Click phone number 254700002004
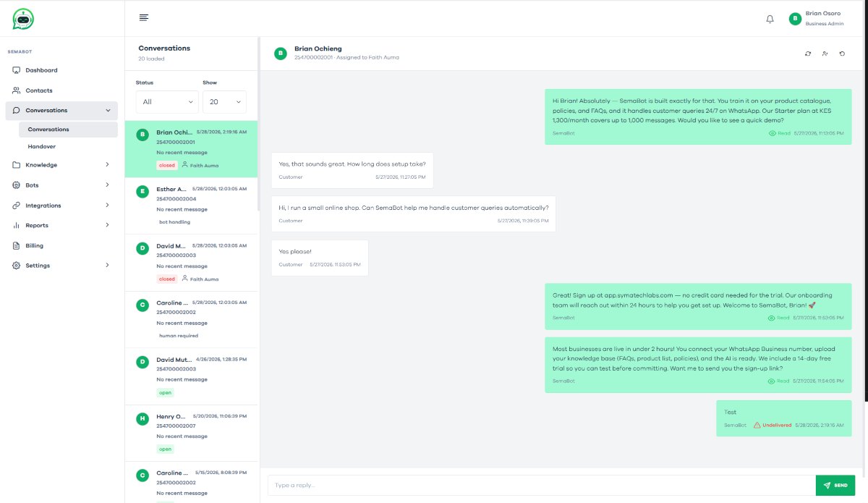Viewport: 868px width, 503px height. (x=176, y=199)
